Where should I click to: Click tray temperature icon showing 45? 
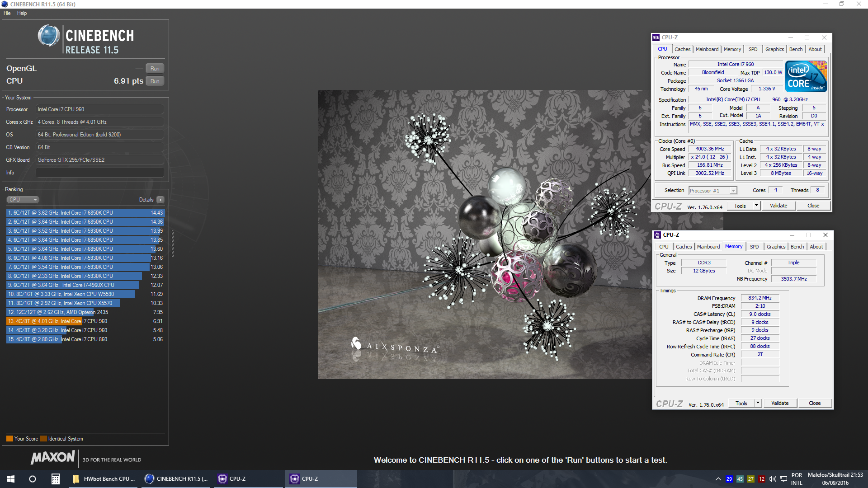click(740, 479)
